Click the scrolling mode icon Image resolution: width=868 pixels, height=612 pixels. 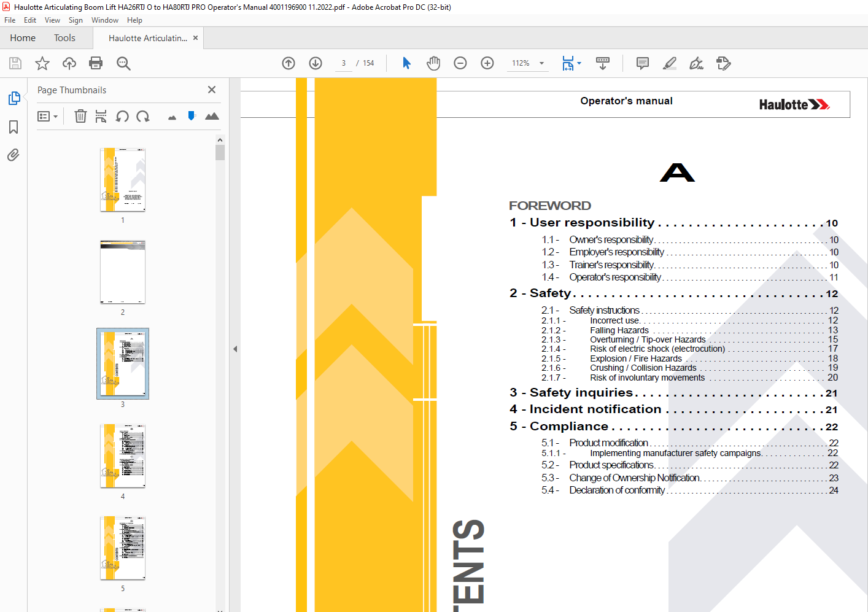pyautogui.click(x=603, y=63)
